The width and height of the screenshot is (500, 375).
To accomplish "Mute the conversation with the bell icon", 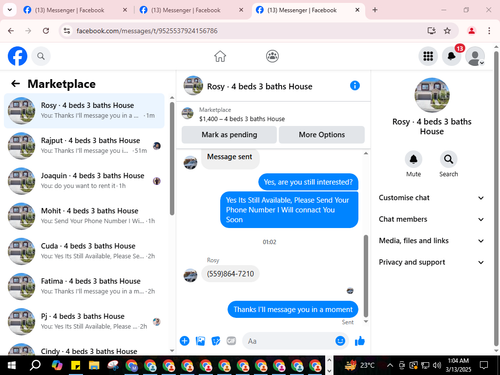I will click(x=413, y=159).
